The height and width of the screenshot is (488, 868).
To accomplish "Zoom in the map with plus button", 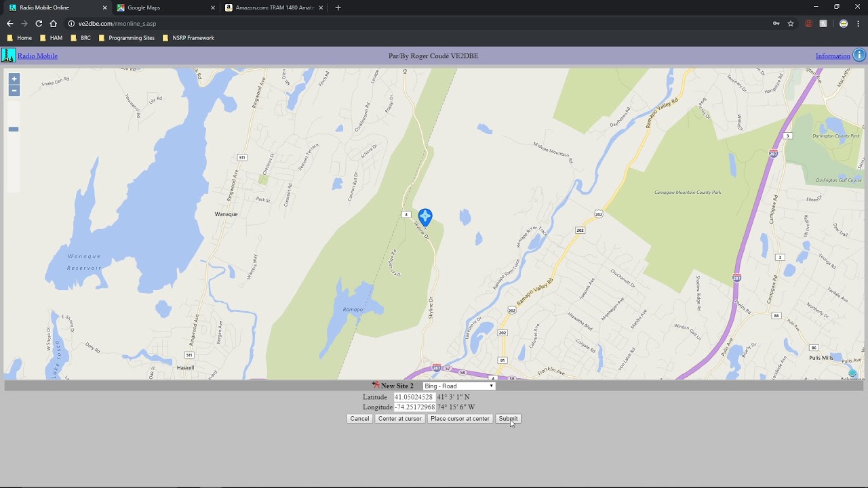I will click(x=14, y=79).
